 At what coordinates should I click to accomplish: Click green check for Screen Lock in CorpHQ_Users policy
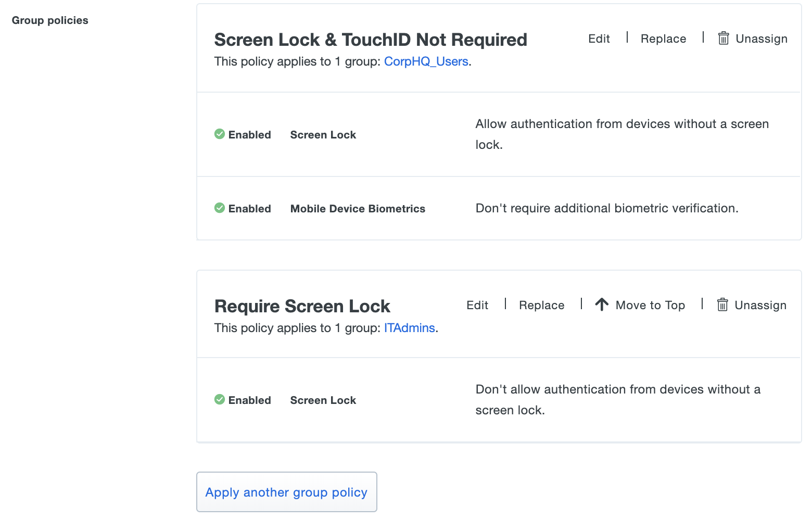click(220, 134)
